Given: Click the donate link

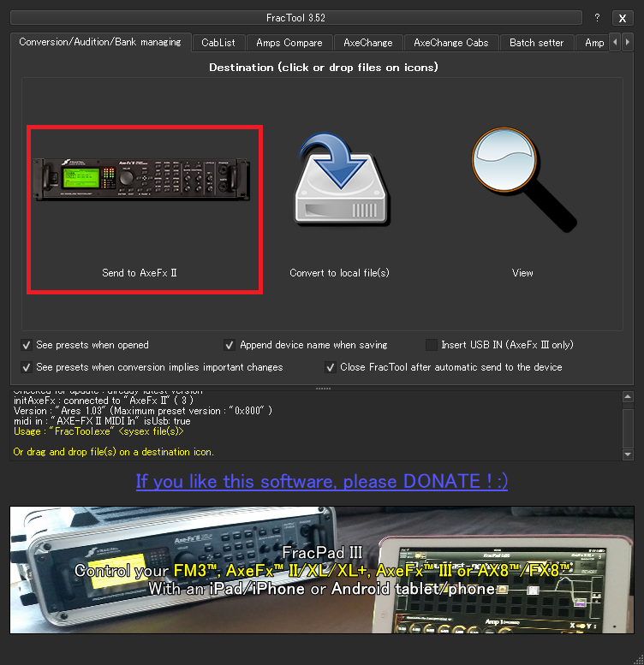Looking at the screenshot, I should click(322, 481).
